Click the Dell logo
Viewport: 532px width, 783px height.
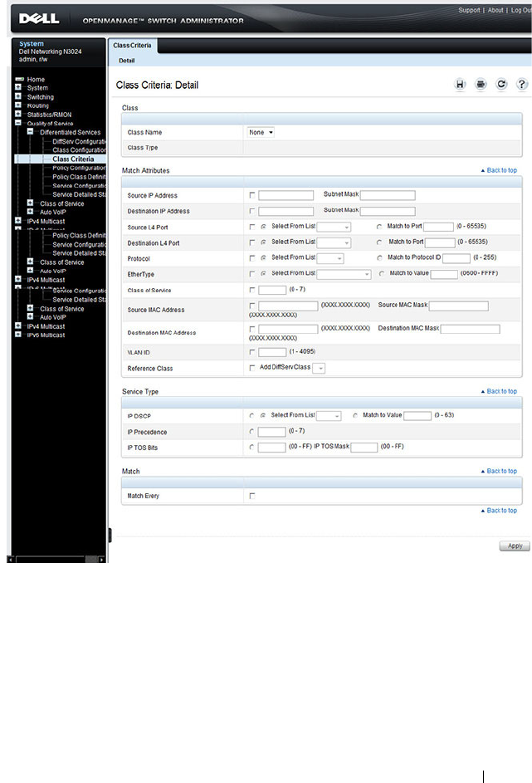39,19
